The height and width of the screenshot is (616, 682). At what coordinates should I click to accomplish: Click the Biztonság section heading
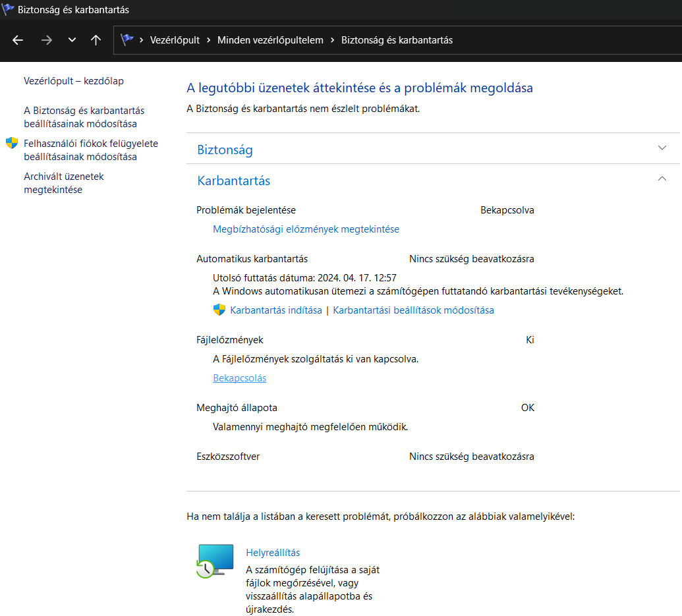click(x=225, y=150)
